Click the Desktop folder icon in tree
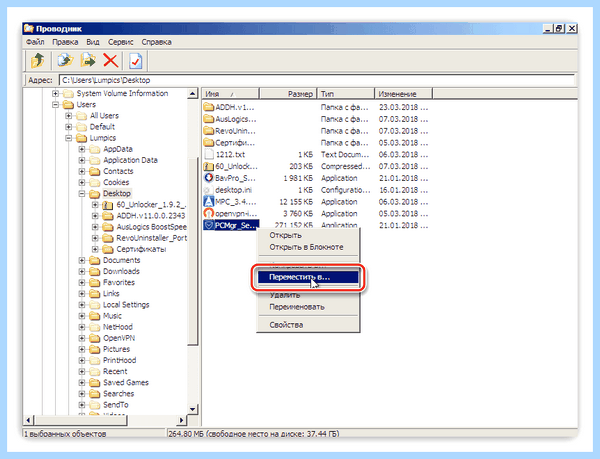The width and height of the screenshot is (600, 459). [x=95, y=194]
